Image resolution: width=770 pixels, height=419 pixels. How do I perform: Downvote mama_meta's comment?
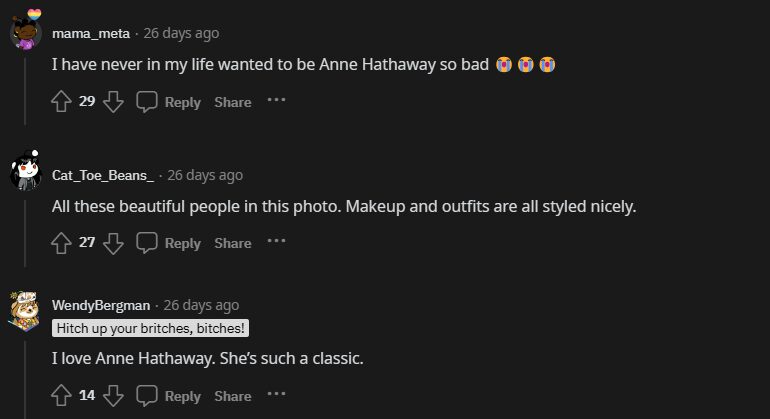point(113,101)
